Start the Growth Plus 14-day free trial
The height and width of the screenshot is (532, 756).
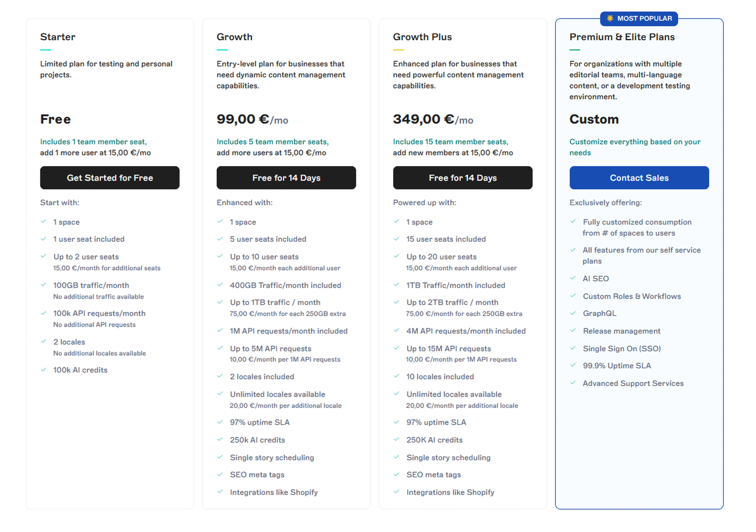462,178
